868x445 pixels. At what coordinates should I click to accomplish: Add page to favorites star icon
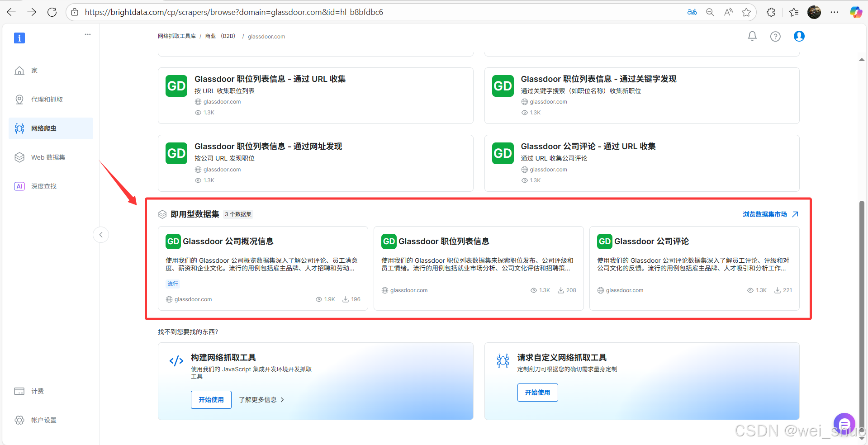746,12
